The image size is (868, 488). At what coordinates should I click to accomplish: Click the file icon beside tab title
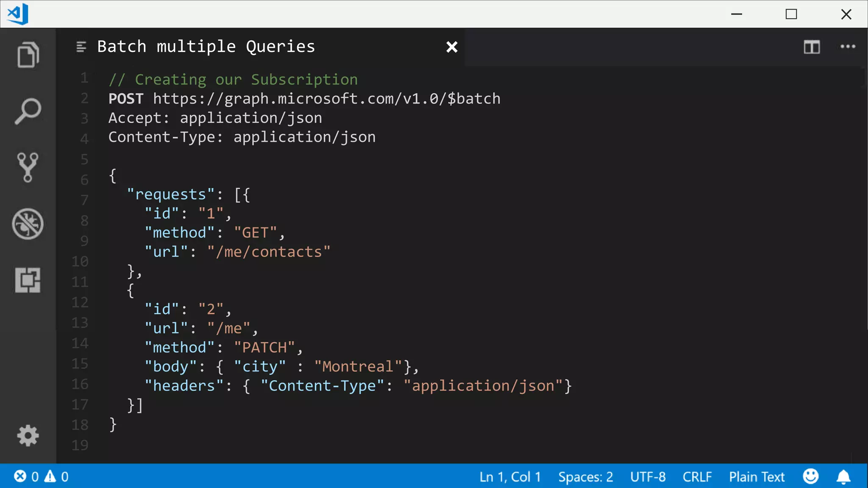tap(81, 47)
